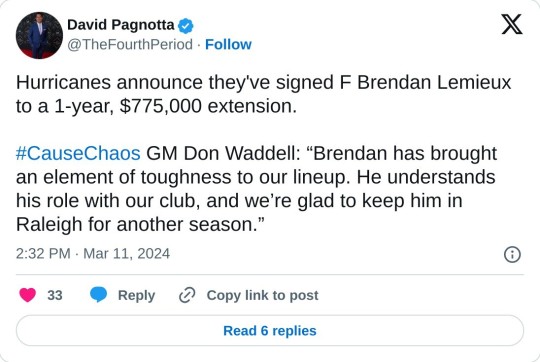
Task: Open the 2:32 PM Mar 11, 2024 timestamp
Action: click(x=93, y=254)
